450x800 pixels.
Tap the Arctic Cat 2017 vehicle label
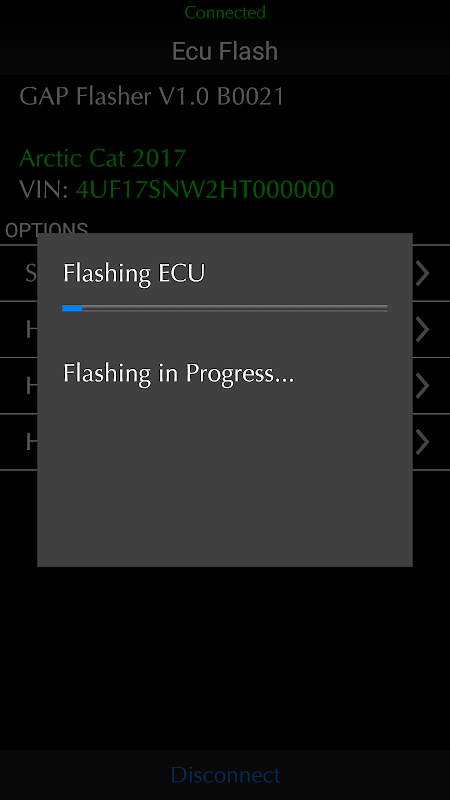(103, 158)
